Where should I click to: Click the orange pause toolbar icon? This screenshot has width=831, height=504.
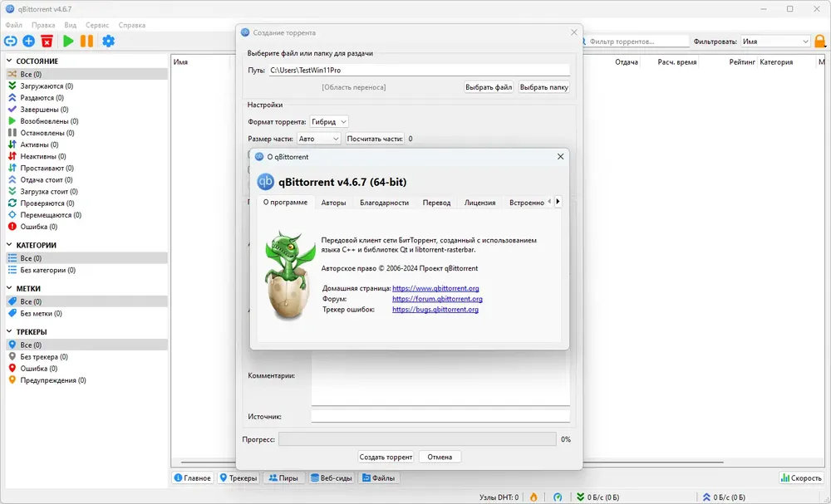point(87,41)
